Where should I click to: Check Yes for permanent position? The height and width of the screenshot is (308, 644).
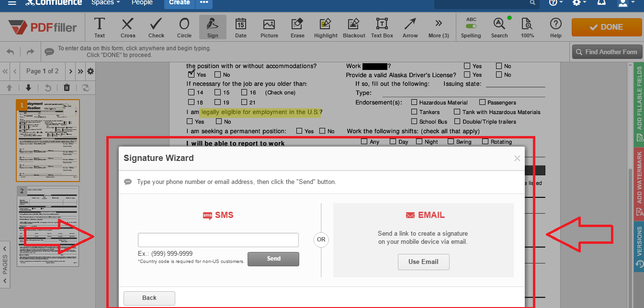(x=299, y=131)
